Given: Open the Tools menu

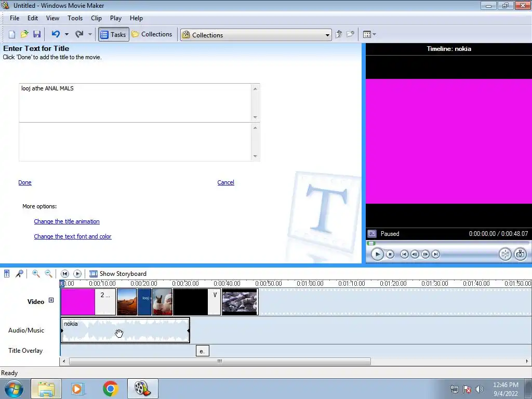Looking at the screenshot, I should tap(75, 18).
